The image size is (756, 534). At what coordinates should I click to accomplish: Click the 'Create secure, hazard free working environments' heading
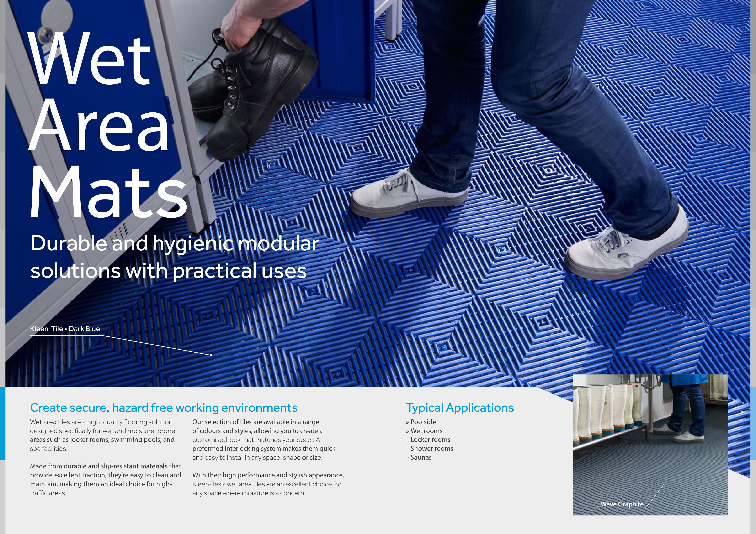(x=164, y=408)
